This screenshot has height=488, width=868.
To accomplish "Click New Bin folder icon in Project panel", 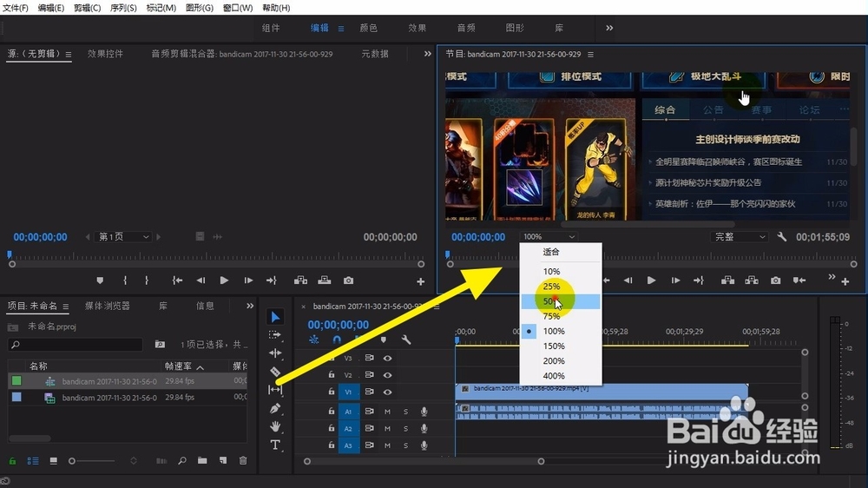I will [x=202, y=460].
